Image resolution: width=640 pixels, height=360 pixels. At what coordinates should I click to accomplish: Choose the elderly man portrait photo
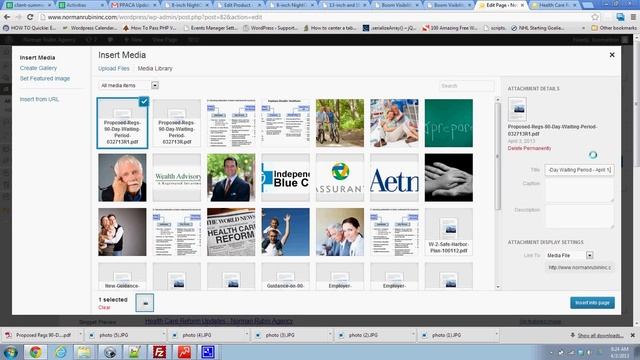coord(122,178)
